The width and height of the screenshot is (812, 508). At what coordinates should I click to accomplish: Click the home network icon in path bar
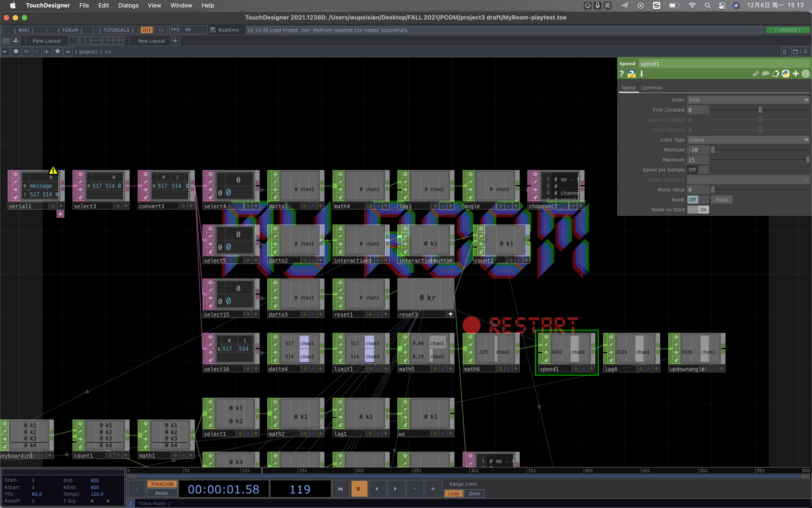[x=68, y=52]
